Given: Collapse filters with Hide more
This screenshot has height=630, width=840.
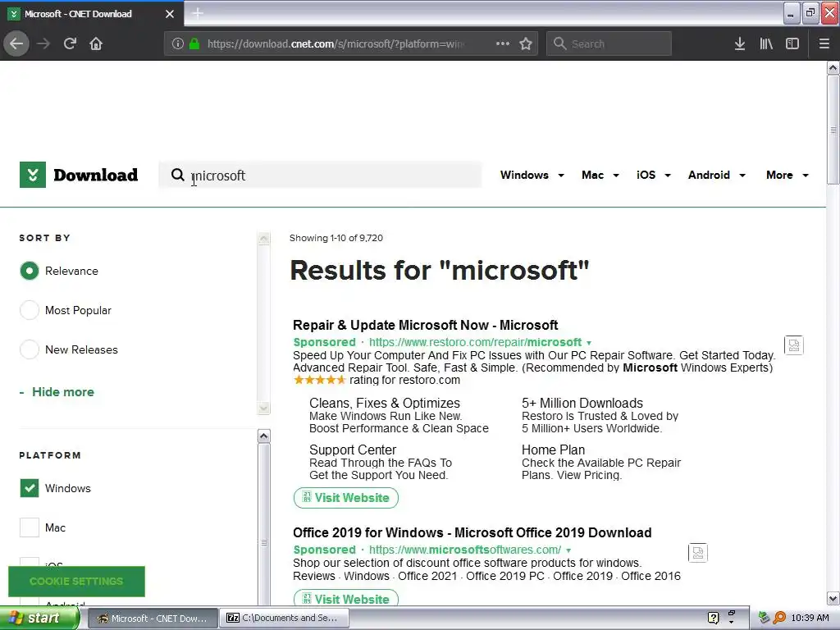Looking at the screenshot, I should (57, 392).
